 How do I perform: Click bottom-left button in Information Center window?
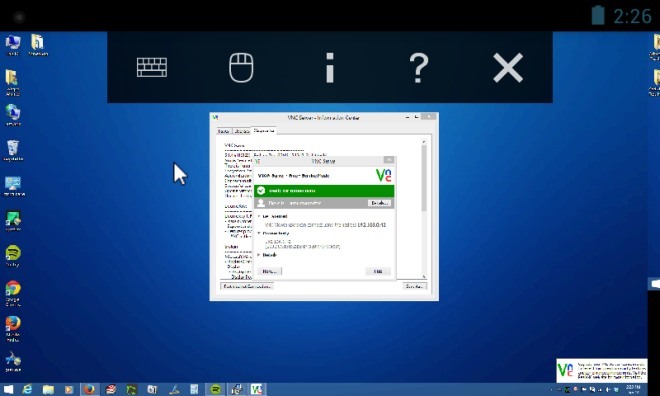pos(247,286)
